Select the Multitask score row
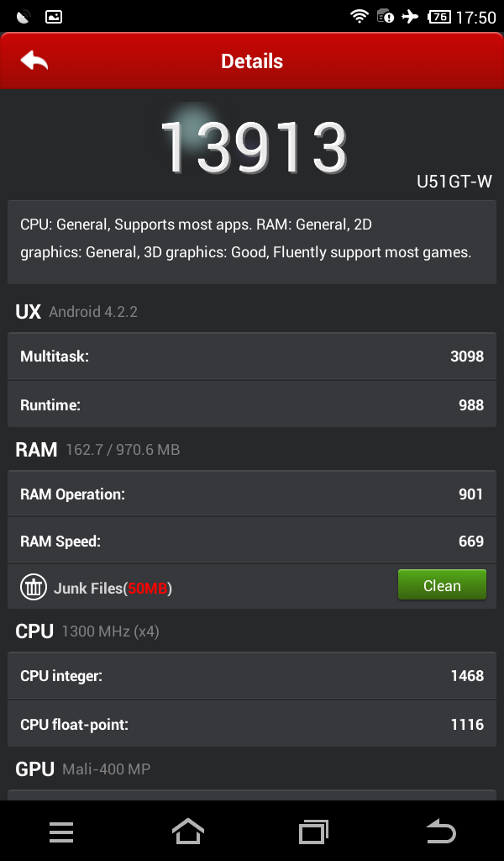Viewport: 504px width, 861px height. [252, 357]
